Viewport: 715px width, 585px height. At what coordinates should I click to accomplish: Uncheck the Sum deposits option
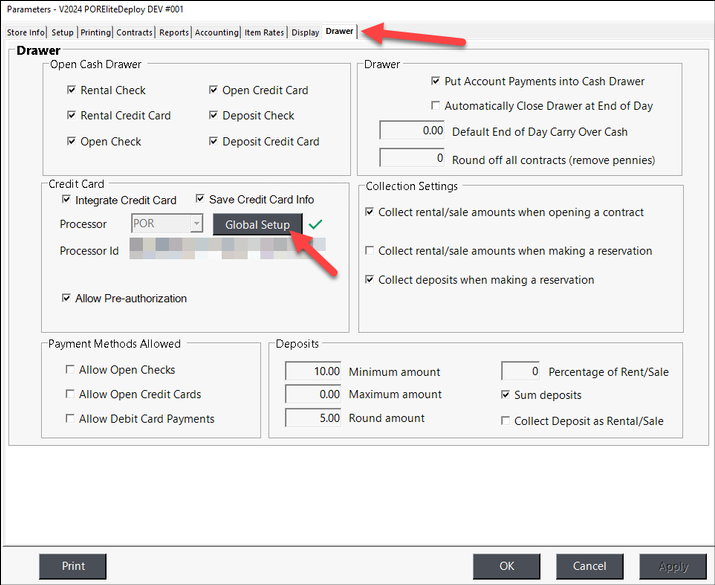505,396
